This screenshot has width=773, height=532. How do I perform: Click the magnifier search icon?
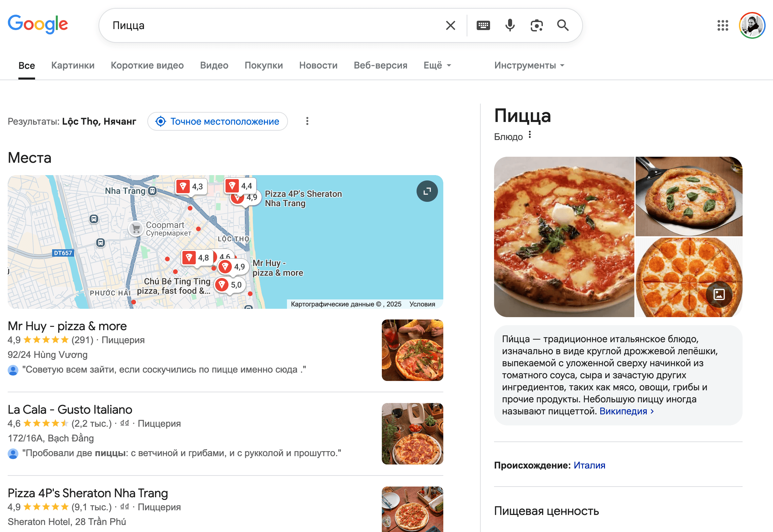coord(563,25)
